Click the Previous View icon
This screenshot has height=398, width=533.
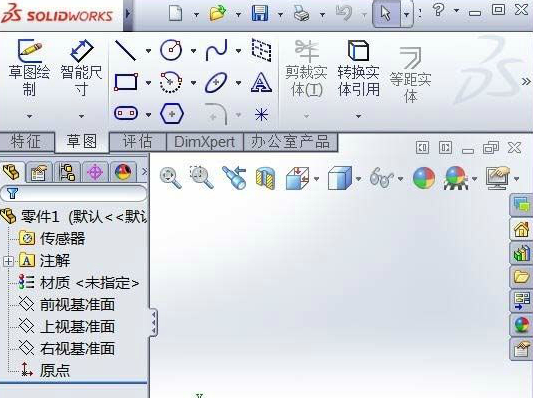point(234,177)
